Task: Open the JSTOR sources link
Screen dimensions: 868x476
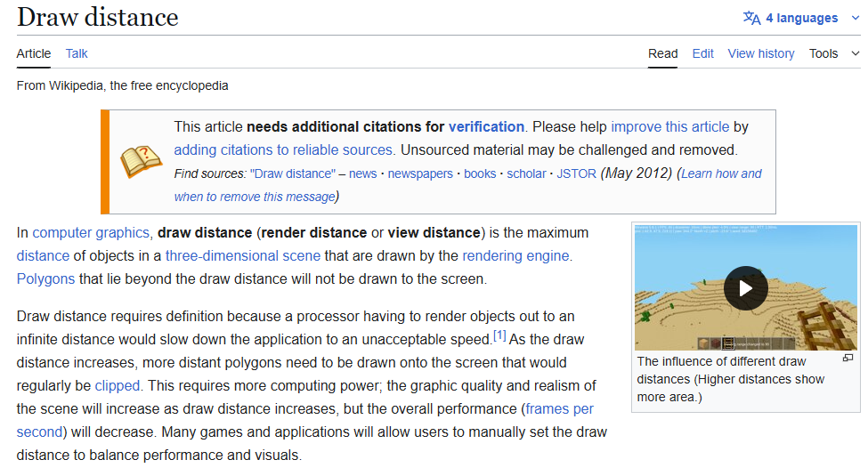Action: [x=576, y=173]
